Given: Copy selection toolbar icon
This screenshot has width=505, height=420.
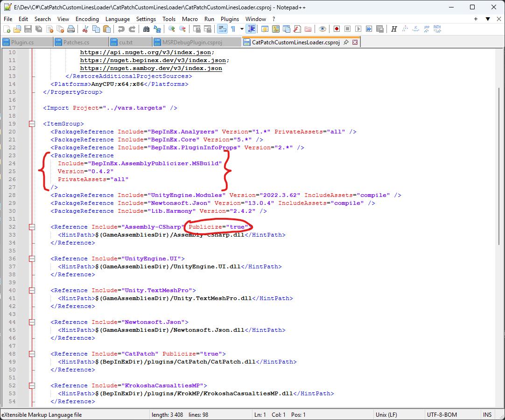Looking at the screenshot, I should pyautogui.click(x=96, y=29).
